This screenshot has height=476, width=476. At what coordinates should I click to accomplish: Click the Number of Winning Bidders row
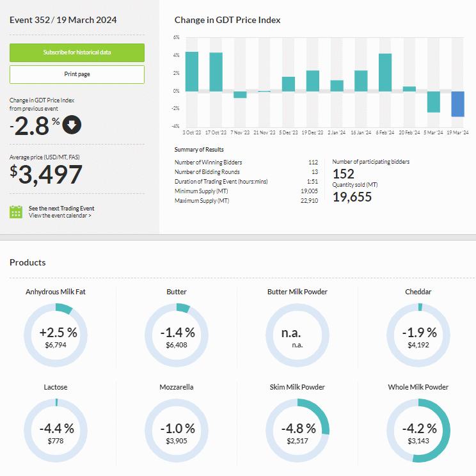[246, 163]
